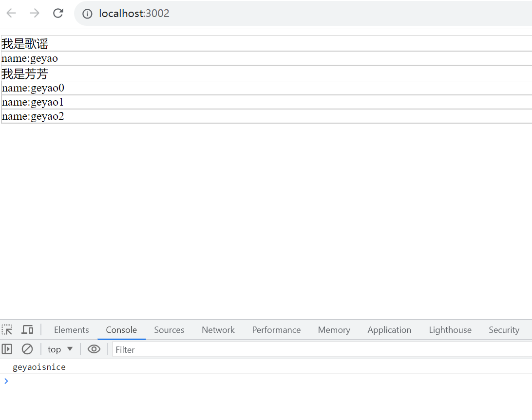Switch to the Memory tab
Viewport: 532px width, 420px height.
coord(334,330)
